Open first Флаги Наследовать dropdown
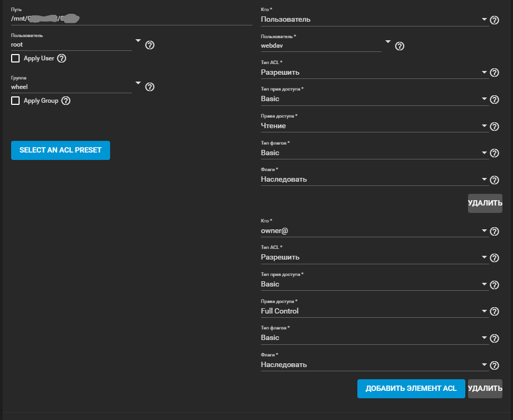Screen dimensions: 513x420 click(x=375, y=180)
